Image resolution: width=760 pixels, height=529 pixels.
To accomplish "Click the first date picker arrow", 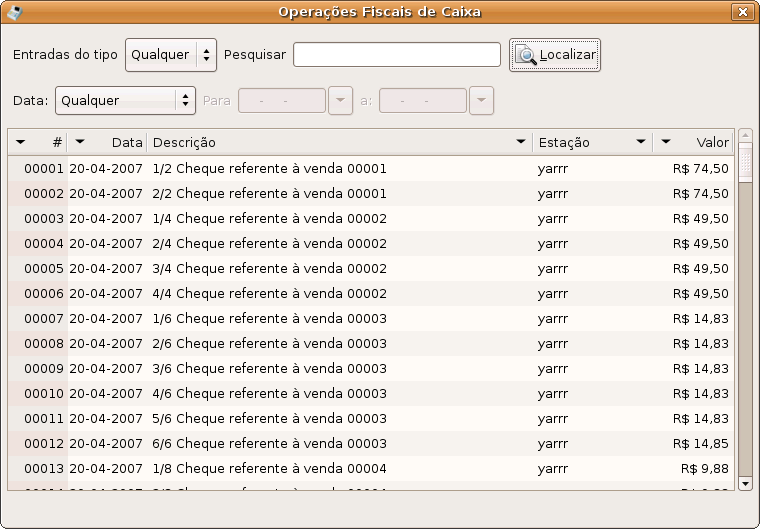I will [341, 101].
